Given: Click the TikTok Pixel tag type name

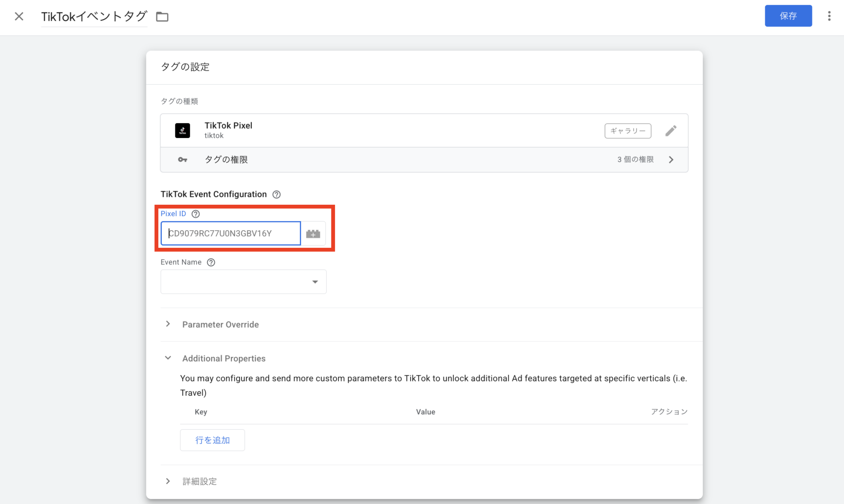Looking at the screenshot, I should 228,126.
